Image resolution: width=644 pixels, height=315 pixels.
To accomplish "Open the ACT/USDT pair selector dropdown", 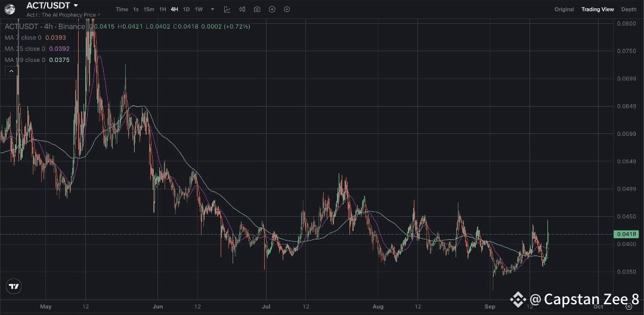I will (75, 6).
